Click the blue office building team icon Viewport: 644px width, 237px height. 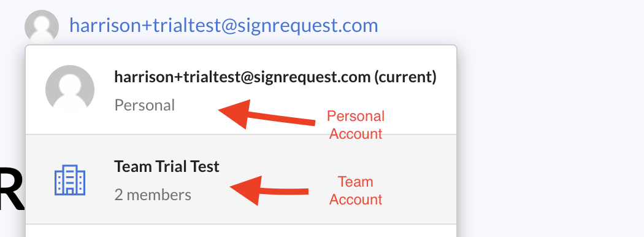(70, 180)
